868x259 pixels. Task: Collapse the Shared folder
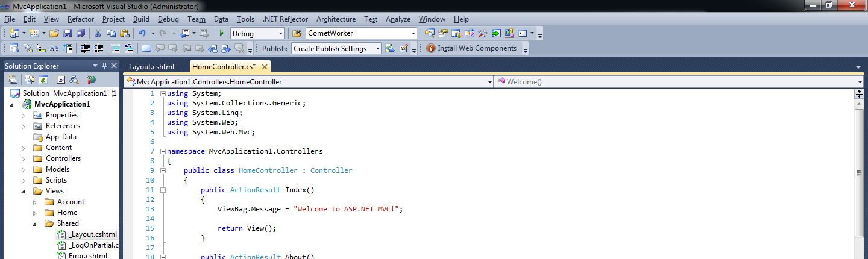[35, 223]
